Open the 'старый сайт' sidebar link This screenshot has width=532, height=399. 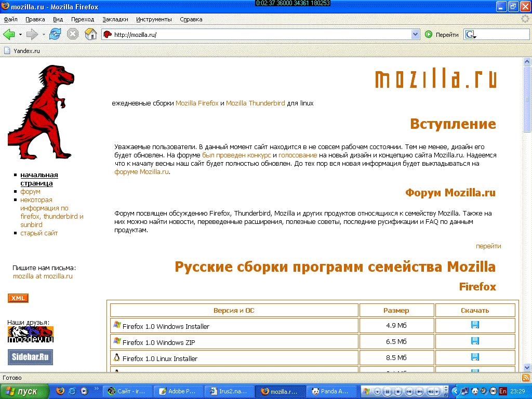(x=39, y=233)
